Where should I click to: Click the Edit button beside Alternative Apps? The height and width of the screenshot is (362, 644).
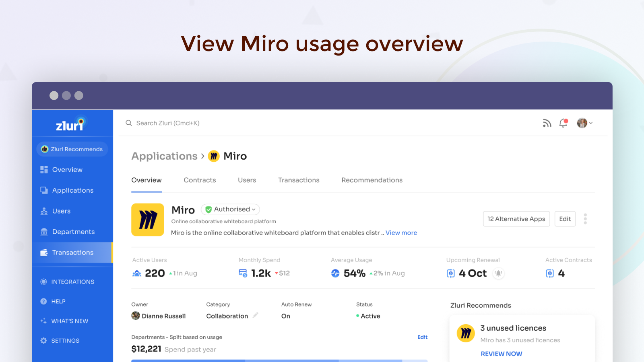(x=565, y=219)
